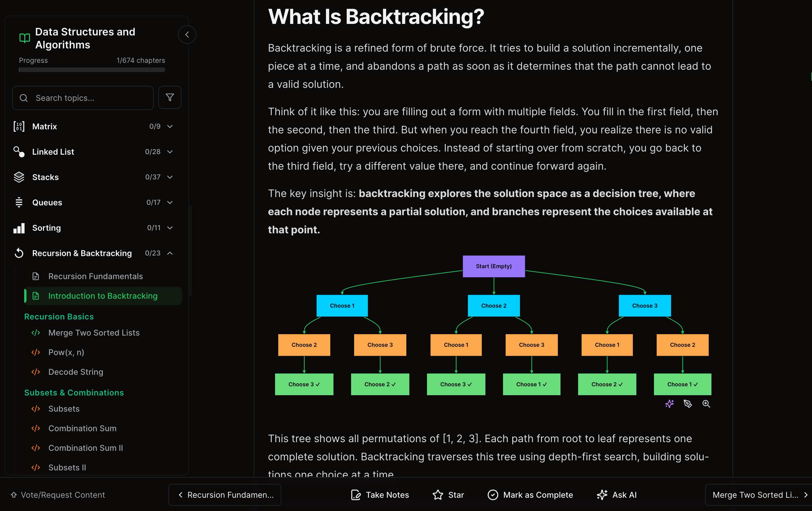Click the Stacks layers icon

click(x=19, y=177)
